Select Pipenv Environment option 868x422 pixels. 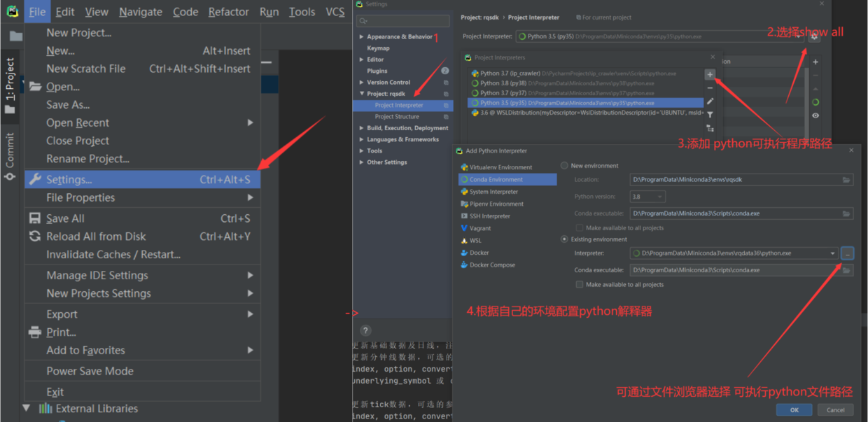(507, 204)
